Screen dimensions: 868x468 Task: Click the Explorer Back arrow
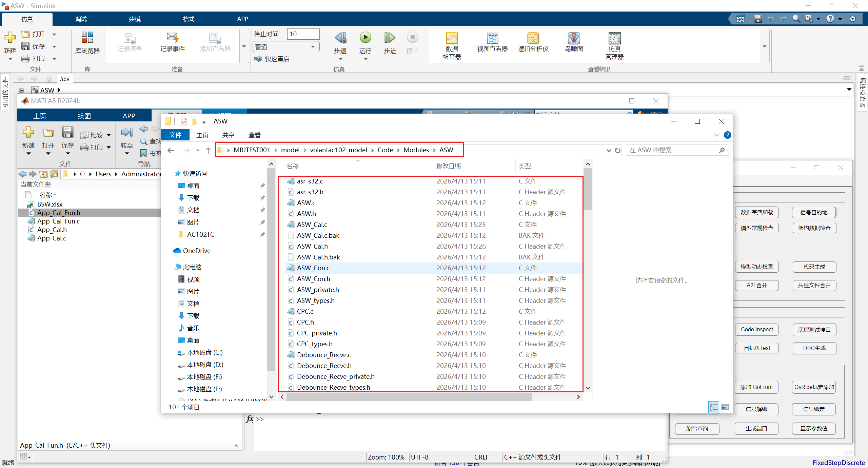[x=171, y=150]
